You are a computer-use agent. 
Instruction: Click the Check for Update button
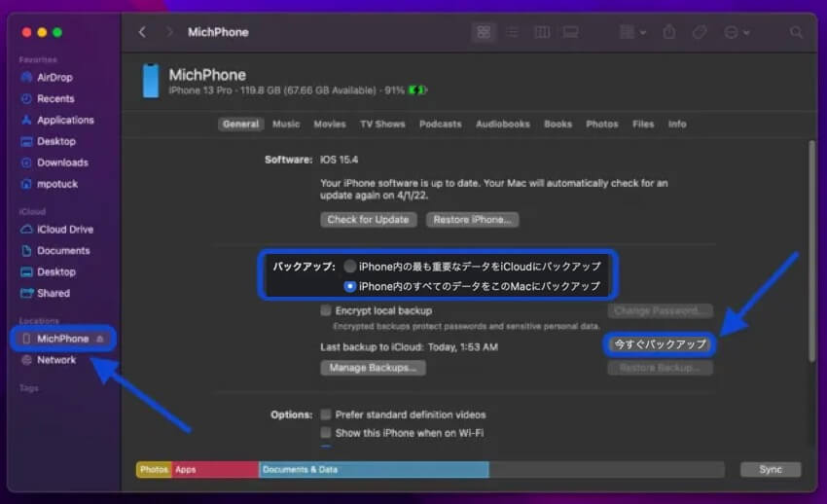(368, 220)
